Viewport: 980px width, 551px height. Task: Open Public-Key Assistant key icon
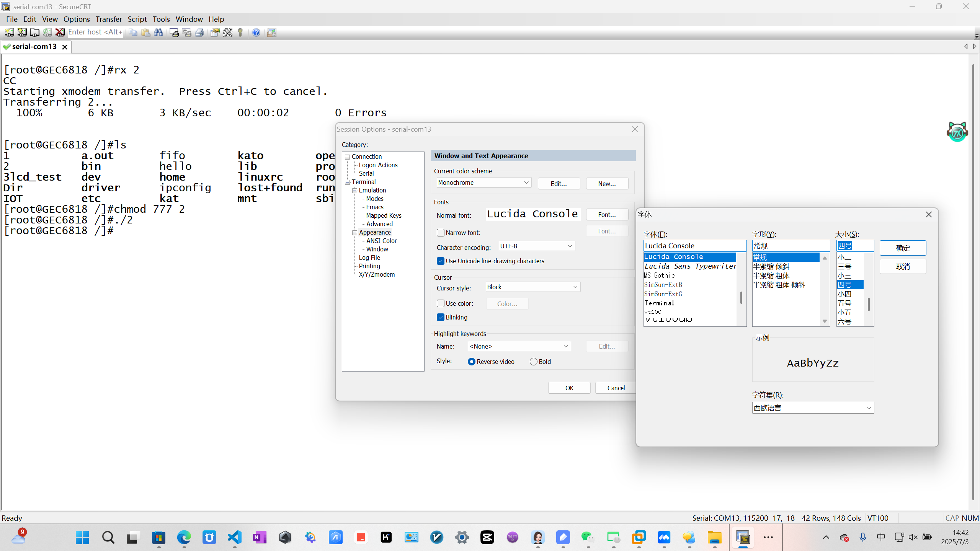point(240,33)
